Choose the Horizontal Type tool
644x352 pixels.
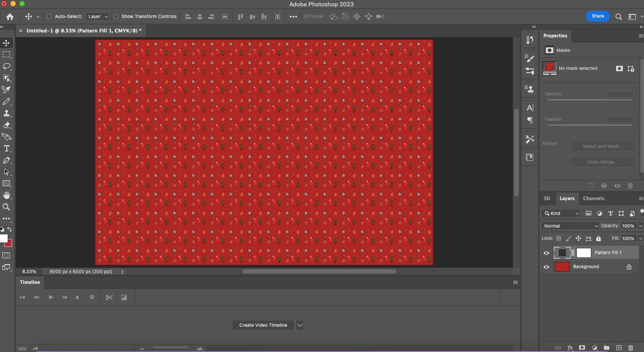pos(6,149)
